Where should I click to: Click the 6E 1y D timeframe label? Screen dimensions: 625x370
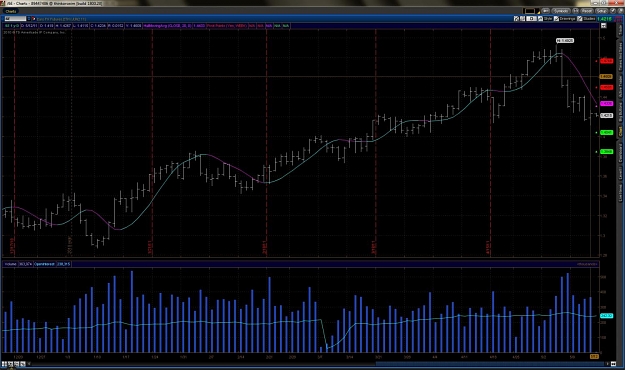(x=12, y=26)
